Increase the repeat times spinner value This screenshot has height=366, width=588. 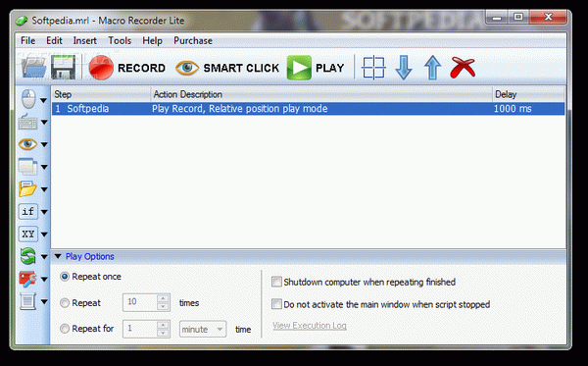coord(163,298)
